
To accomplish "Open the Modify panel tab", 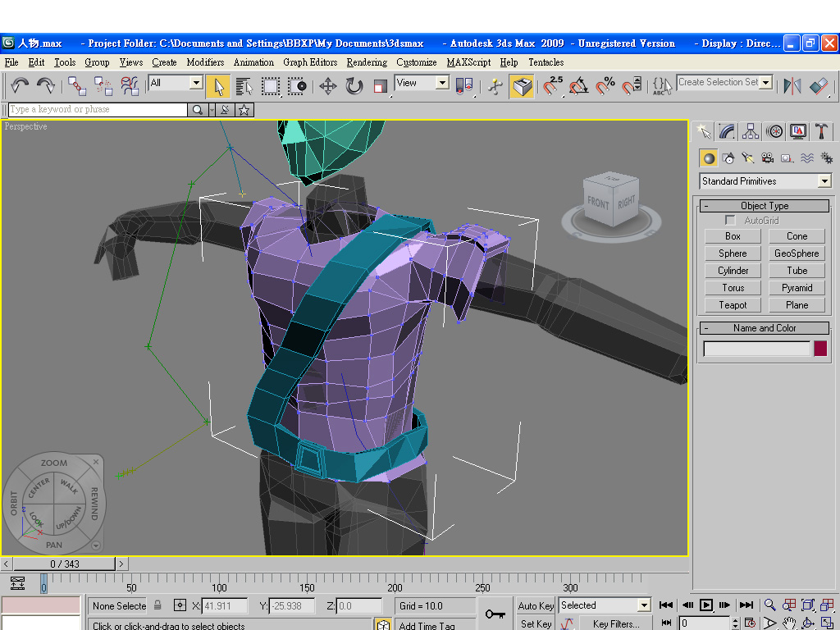I will pyautogui.click(x=727, y=131).
